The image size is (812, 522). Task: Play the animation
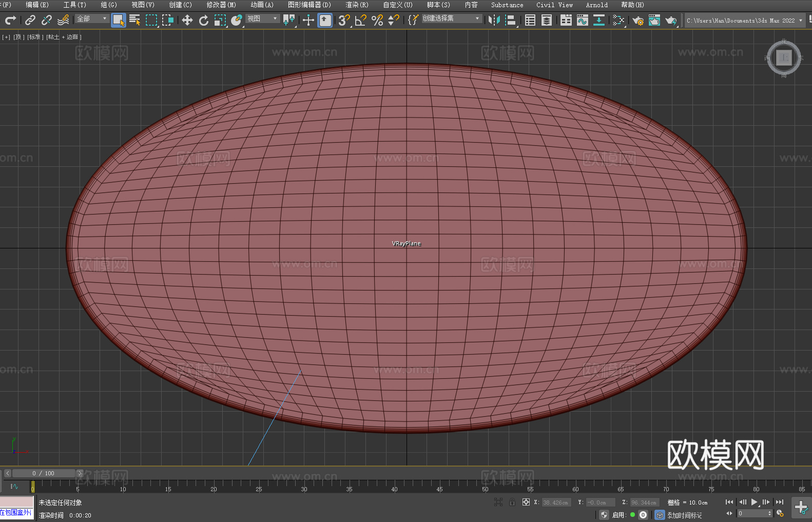[754, 502]
